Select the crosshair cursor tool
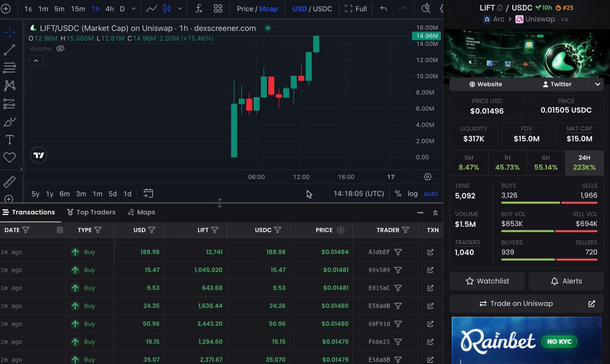The image size is (610, 364). (x=9, y=33)
